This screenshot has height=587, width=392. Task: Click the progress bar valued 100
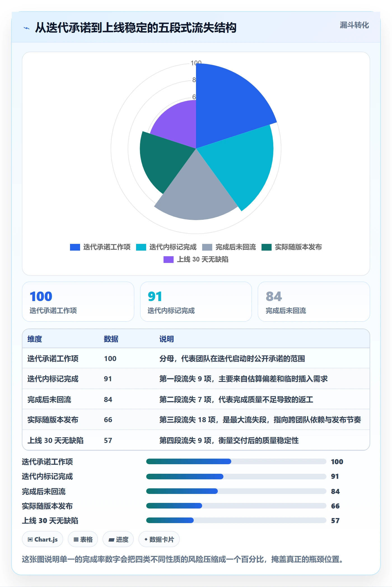pyautogui.click(x=236, y=461)
